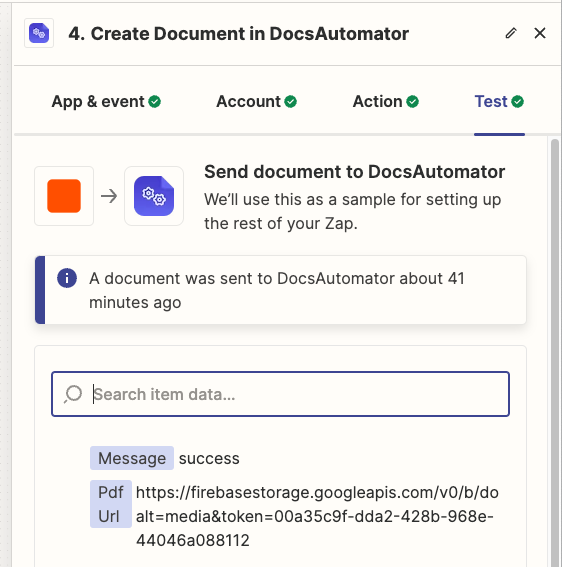Image resolution: width=562 pixels, height=567 pixels.
Task: Click the green check beside Action
Action: point(412,102)
